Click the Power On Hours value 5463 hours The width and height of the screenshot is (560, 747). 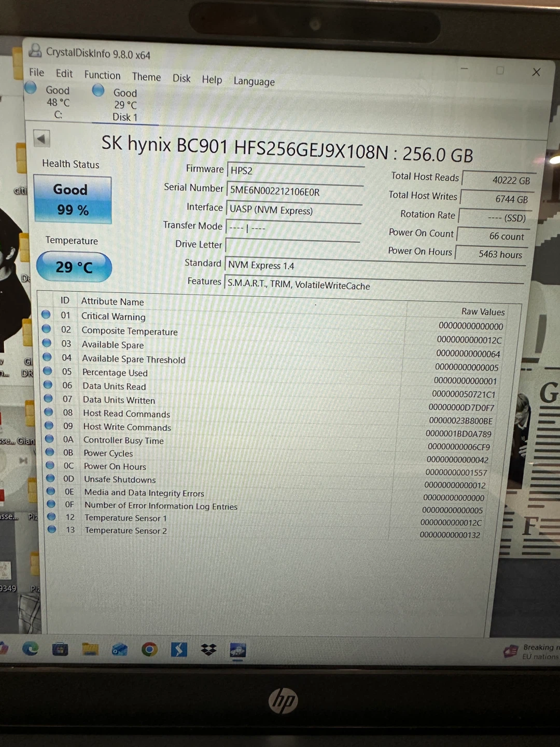point(491,254)
